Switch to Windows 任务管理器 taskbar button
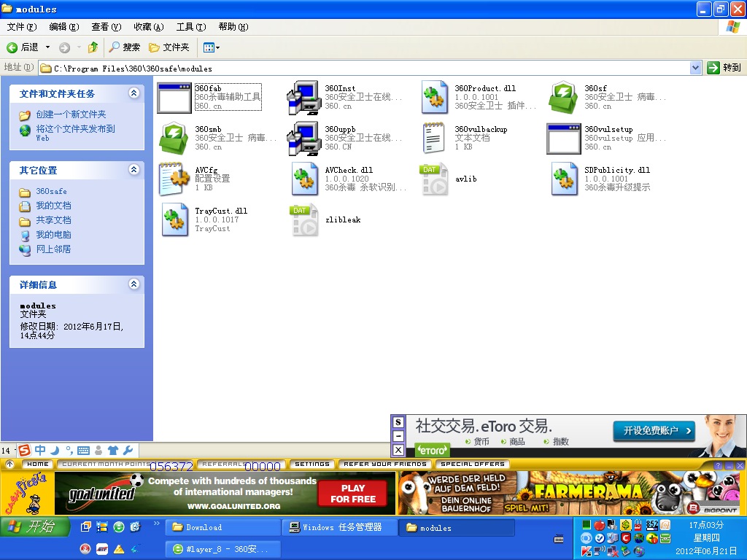The image size is (747, 560). [x=340, y=527]
